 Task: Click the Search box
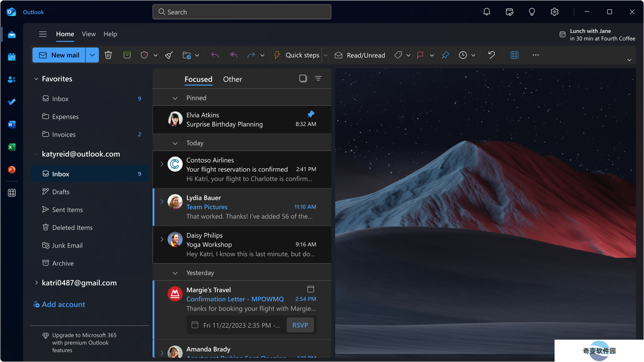point(242,12)
